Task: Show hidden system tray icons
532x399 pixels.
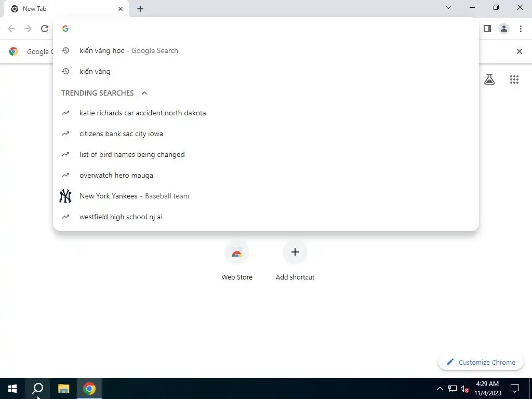Action: (x=440, y=389)
